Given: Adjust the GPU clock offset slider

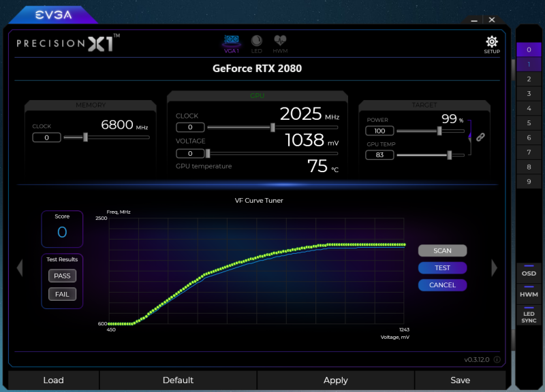Looking at the screenshot, I should (272, 127).
